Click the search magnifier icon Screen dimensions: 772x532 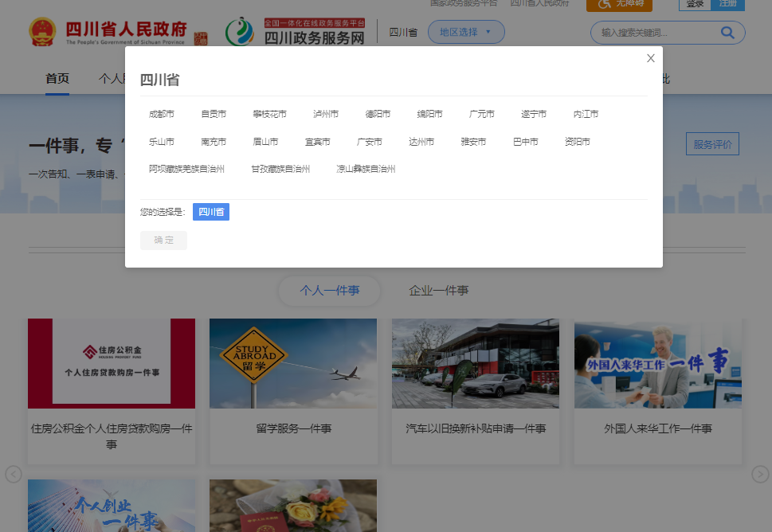[727, 33]
